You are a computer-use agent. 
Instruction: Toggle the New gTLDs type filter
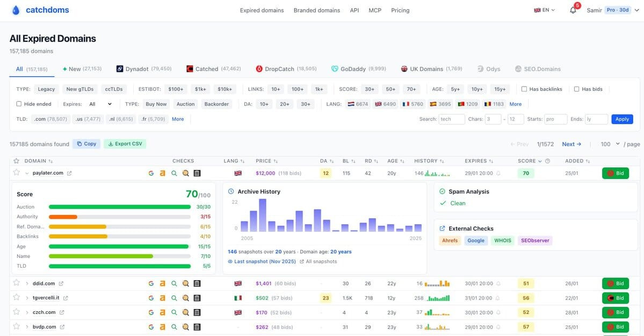coord(80,89)
